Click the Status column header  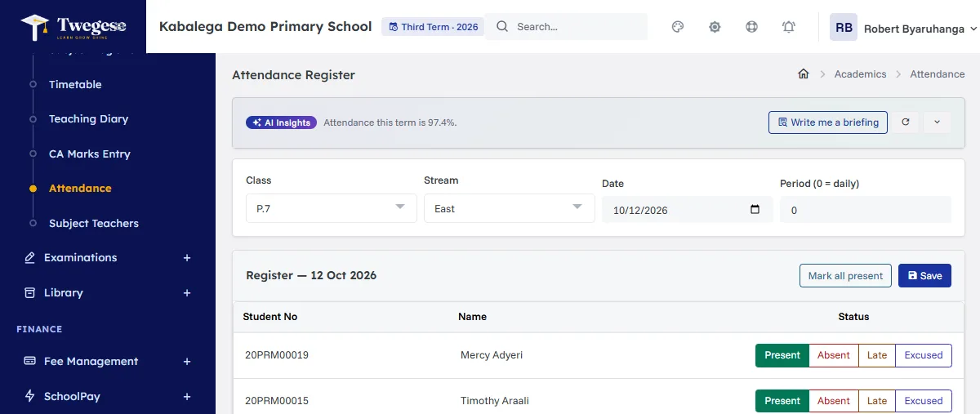tap(853, 316)
